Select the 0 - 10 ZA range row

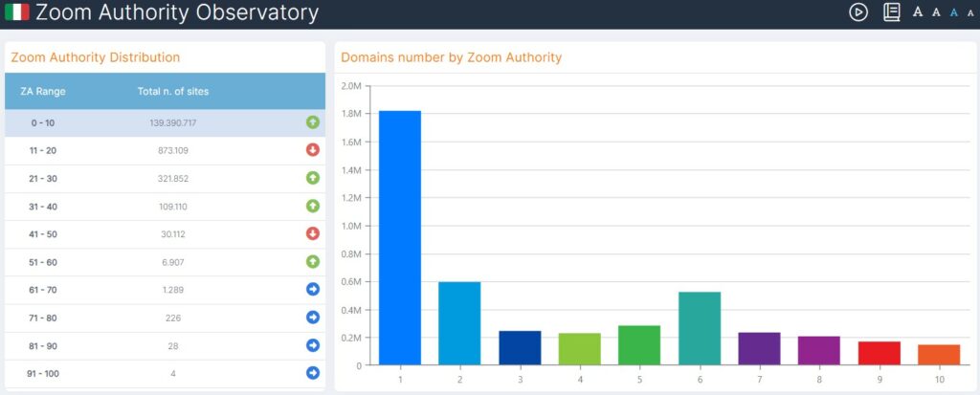click(144, 122)
